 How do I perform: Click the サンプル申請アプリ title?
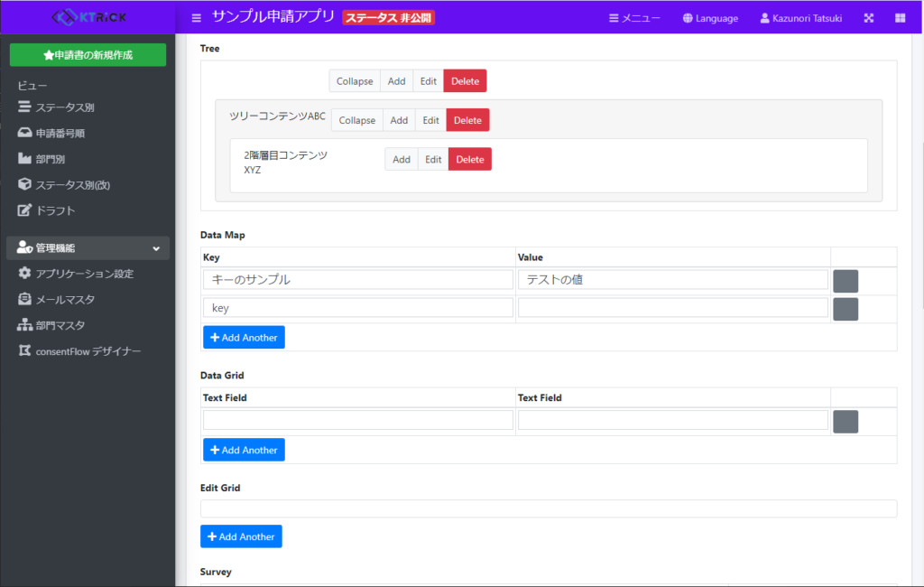(x=273, y=16)
